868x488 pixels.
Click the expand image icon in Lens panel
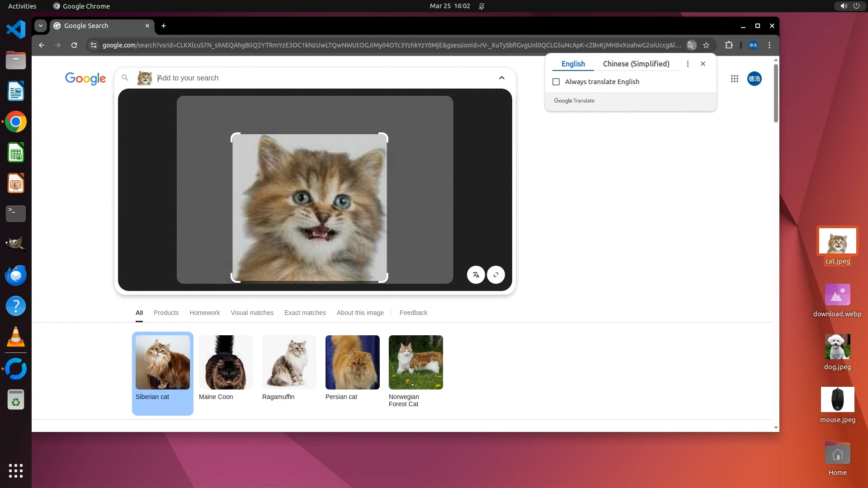click(496, 275)
